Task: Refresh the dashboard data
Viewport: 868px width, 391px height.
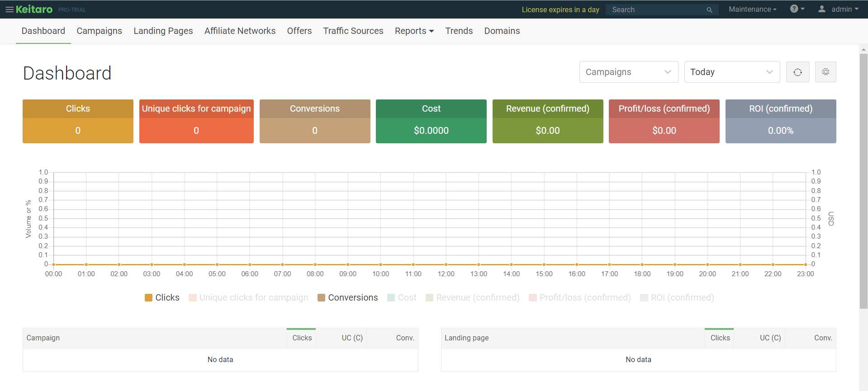Action: coord(797,72)
